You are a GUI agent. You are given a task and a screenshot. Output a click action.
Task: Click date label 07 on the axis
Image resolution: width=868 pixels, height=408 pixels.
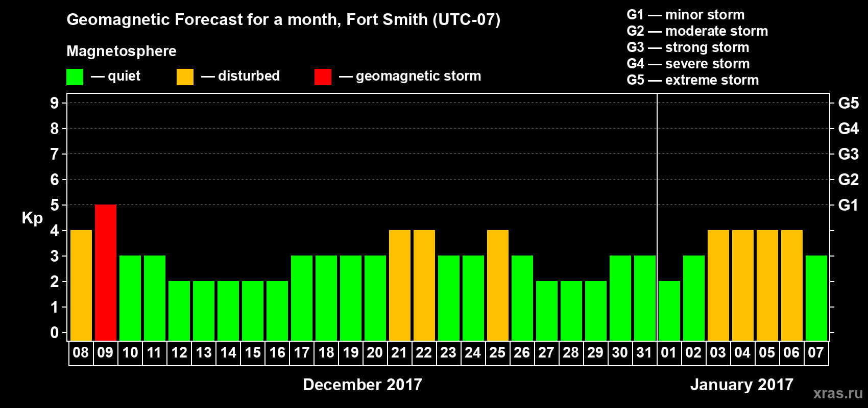[816, 352]
